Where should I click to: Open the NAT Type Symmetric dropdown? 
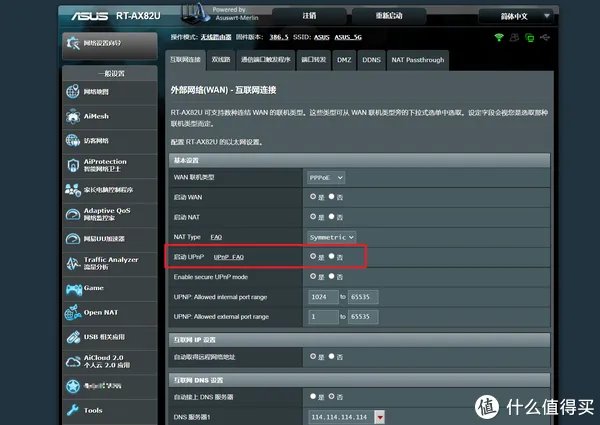[x=331, y=237]
